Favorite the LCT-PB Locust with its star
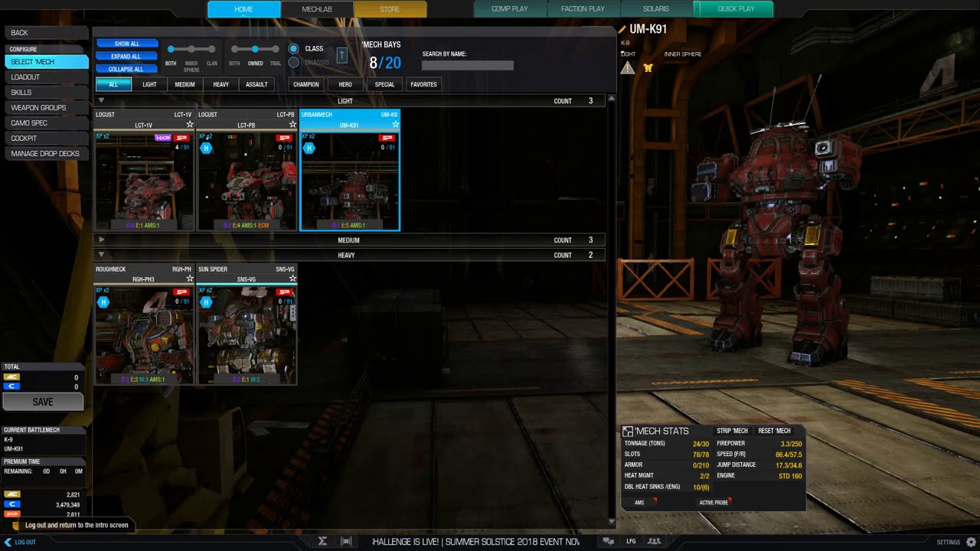Screen dimensions: 980x551 [x=292, y=124]
